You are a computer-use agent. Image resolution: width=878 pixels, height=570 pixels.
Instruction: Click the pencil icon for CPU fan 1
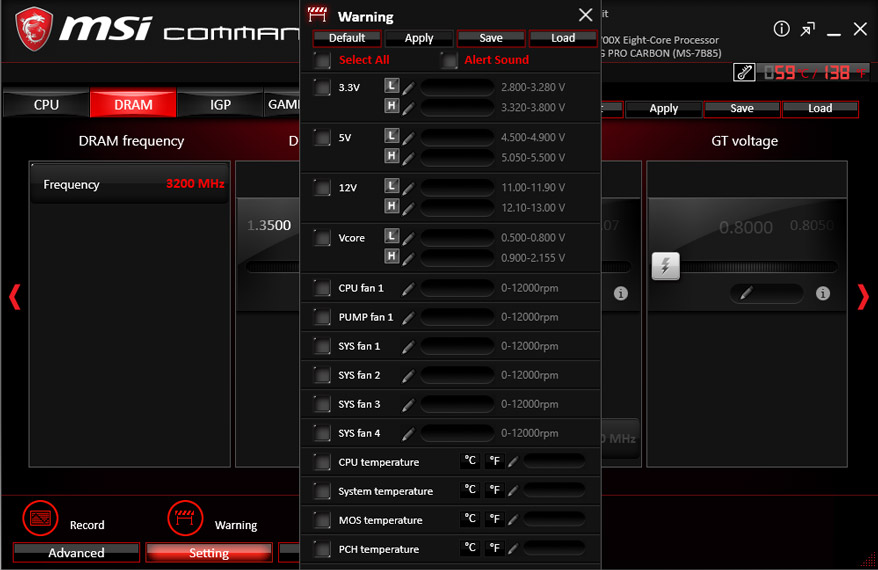click(x=408, y=288)
